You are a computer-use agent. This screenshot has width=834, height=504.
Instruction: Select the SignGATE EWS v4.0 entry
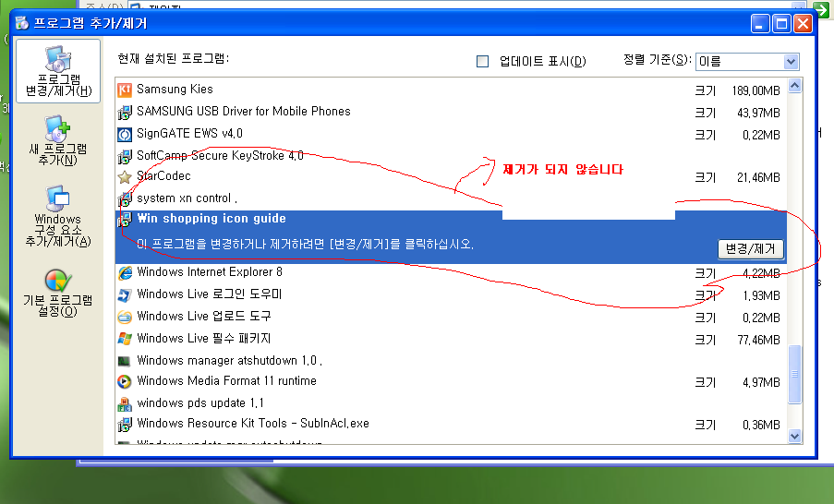tap(451, 134)
